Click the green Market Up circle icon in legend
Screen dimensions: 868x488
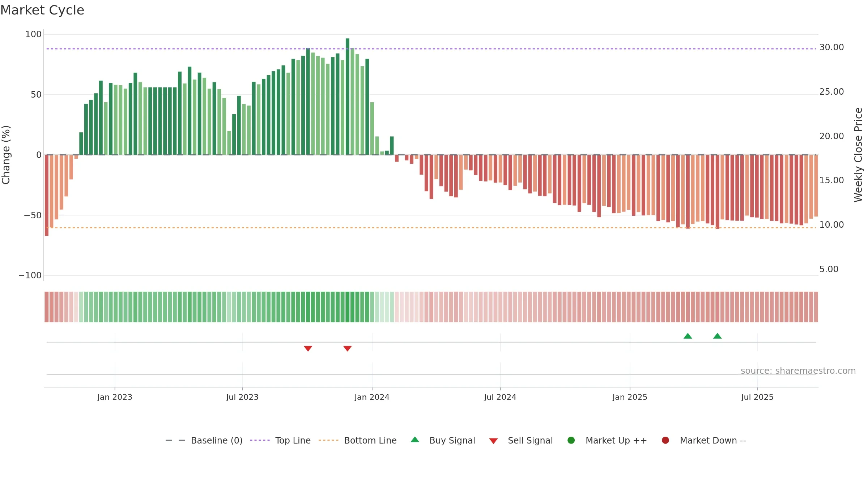tap(571, 440)
